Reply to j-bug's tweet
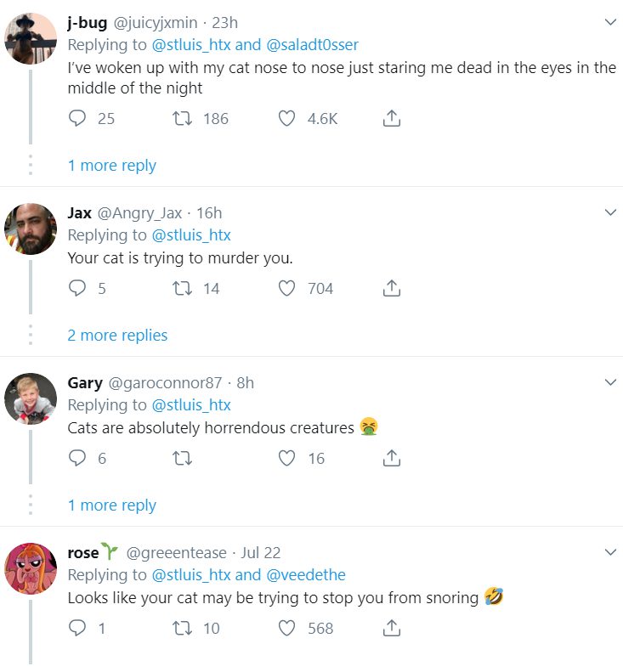Screen dimensions: 623x672 [78, 119]
